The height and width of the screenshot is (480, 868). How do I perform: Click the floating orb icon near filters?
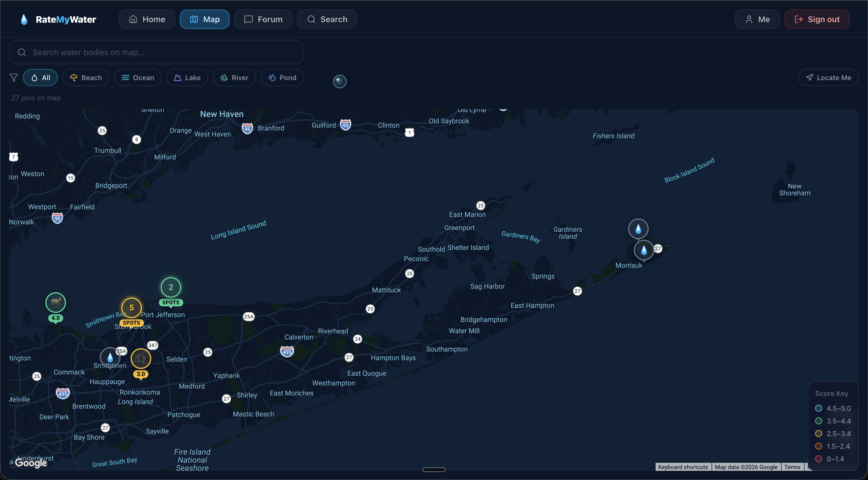(x=340, y=81)
